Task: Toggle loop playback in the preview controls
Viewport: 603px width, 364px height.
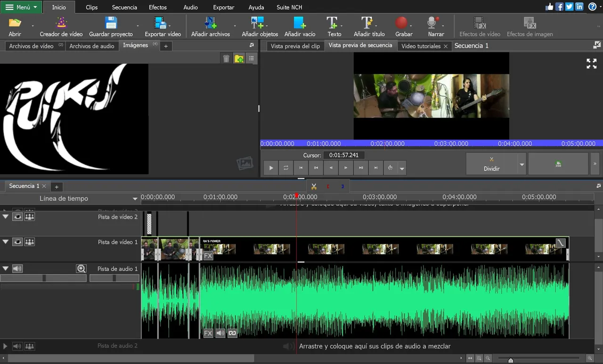Action: (x=285, y=168)
